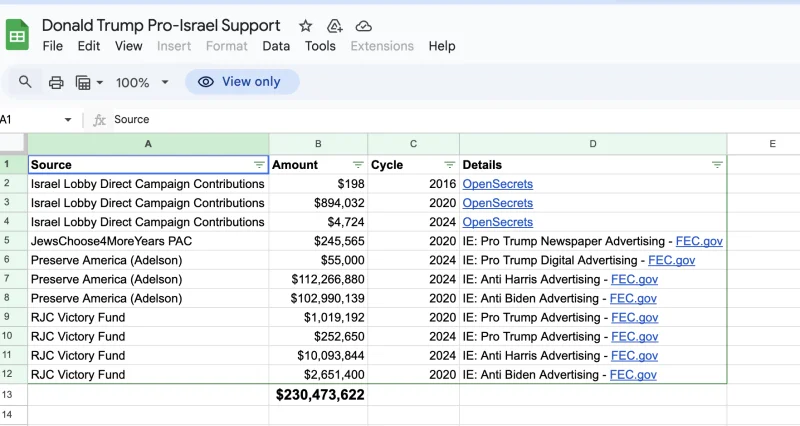Open the Edit menu
800x426 pixels.
click(x=89, y=46)
